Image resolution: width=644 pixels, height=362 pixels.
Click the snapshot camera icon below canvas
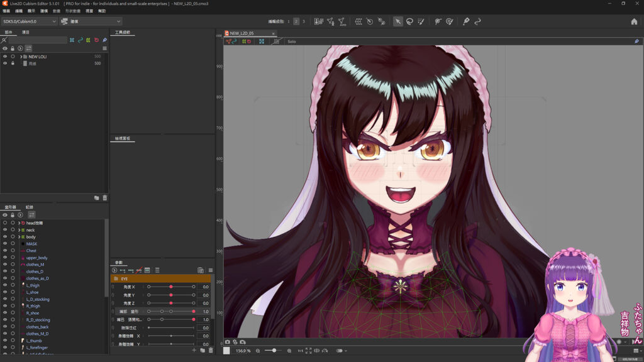(228, 342)
